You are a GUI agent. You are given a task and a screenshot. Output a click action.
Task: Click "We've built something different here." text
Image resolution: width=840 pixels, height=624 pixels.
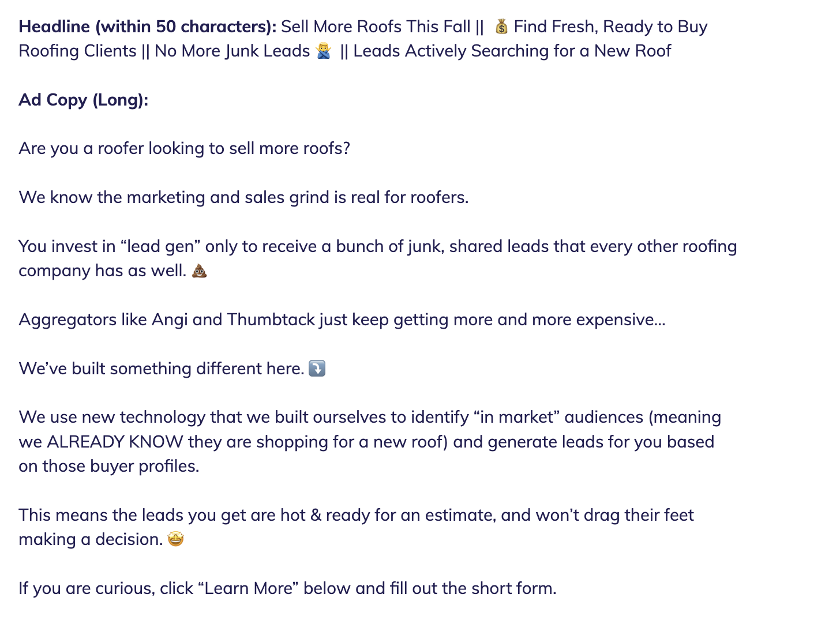pyautogui.click(x=162, y=369)
